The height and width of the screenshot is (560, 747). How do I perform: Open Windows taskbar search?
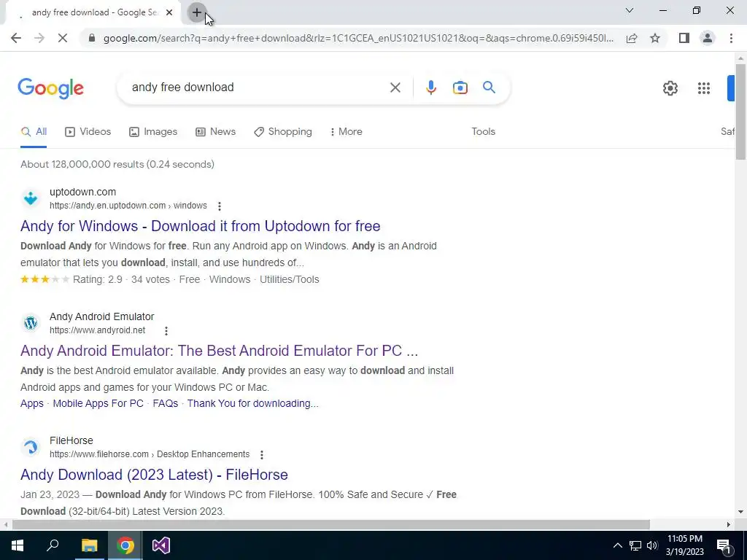click(53, 545)
